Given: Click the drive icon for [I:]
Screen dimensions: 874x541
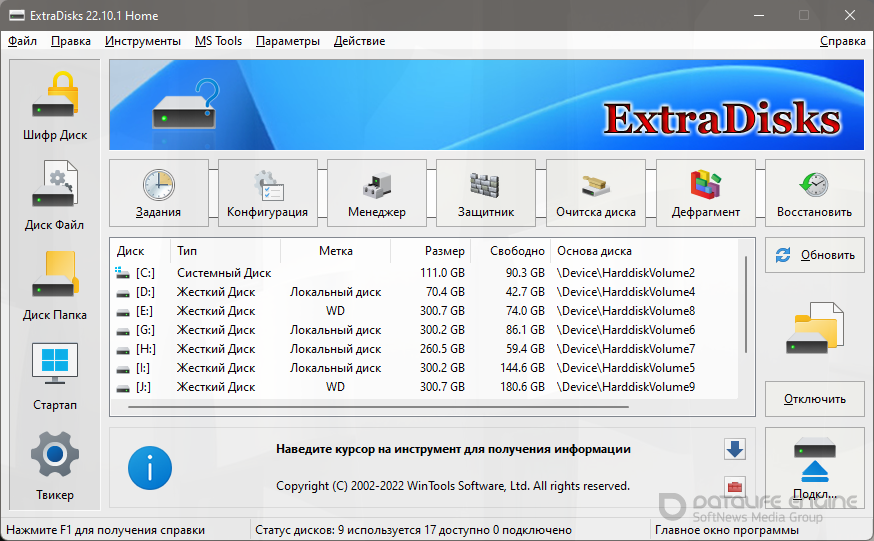Looking at the screenshot, I should [x=123, y=368].
